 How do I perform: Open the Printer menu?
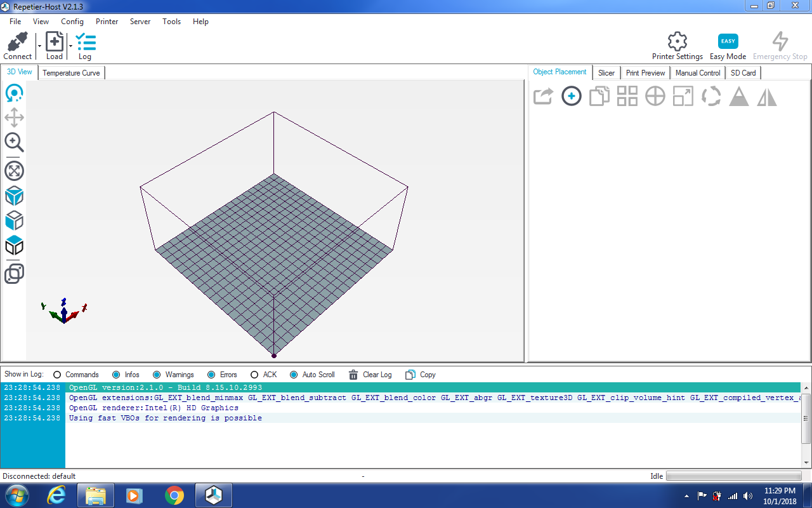click(x=107, y=22)
